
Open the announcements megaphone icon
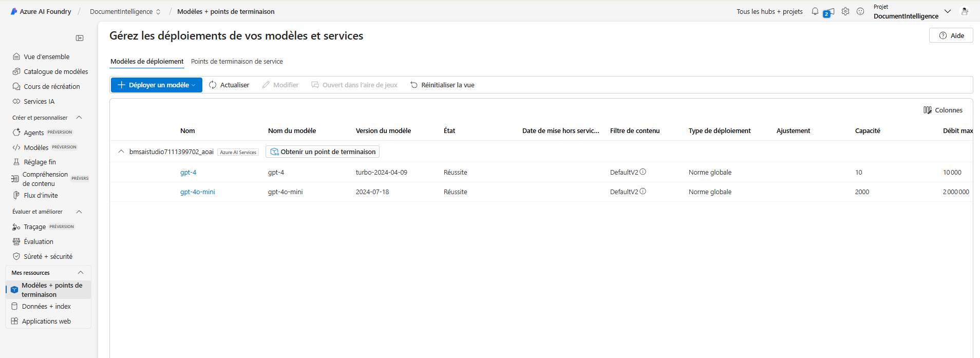pyautogui.click(x=829, y=12)
